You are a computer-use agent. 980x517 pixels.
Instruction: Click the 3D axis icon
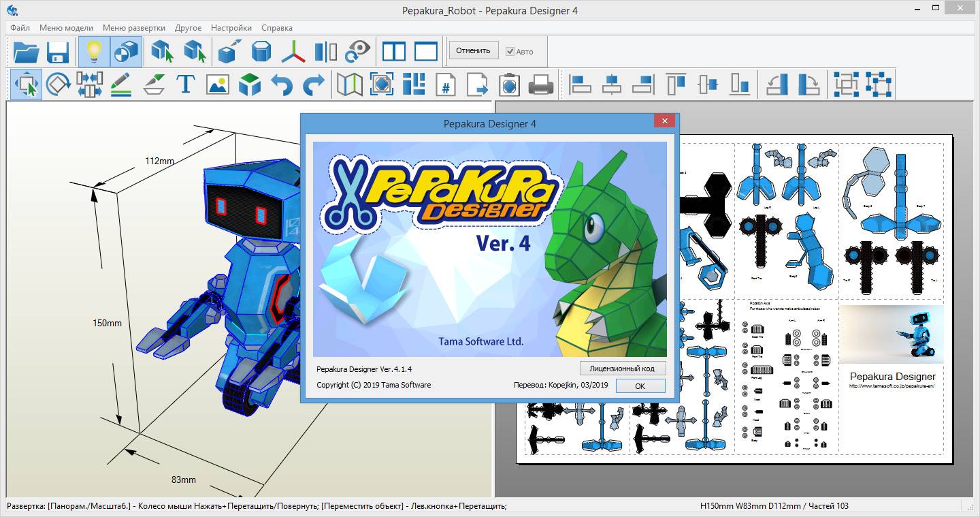pos(294,52)
